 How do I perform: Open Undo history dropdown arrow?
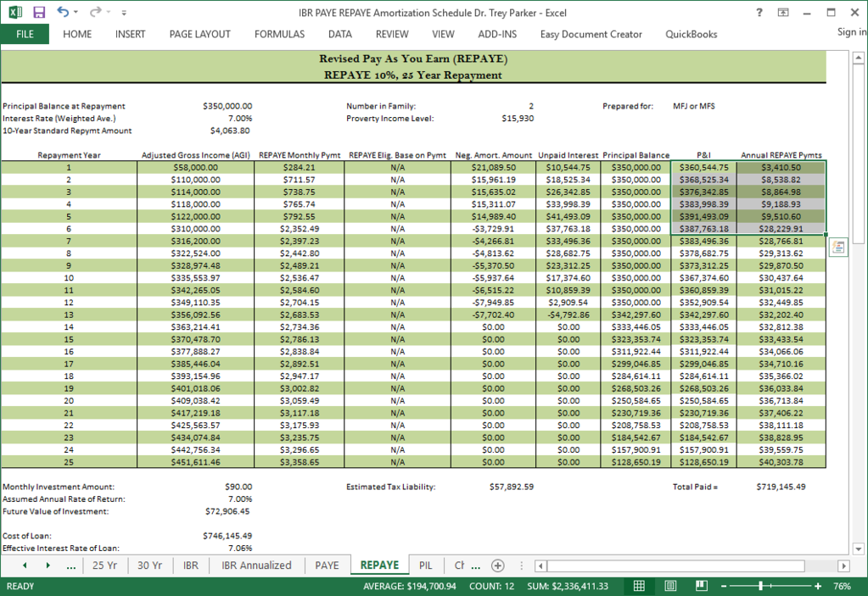click(76, 12)
